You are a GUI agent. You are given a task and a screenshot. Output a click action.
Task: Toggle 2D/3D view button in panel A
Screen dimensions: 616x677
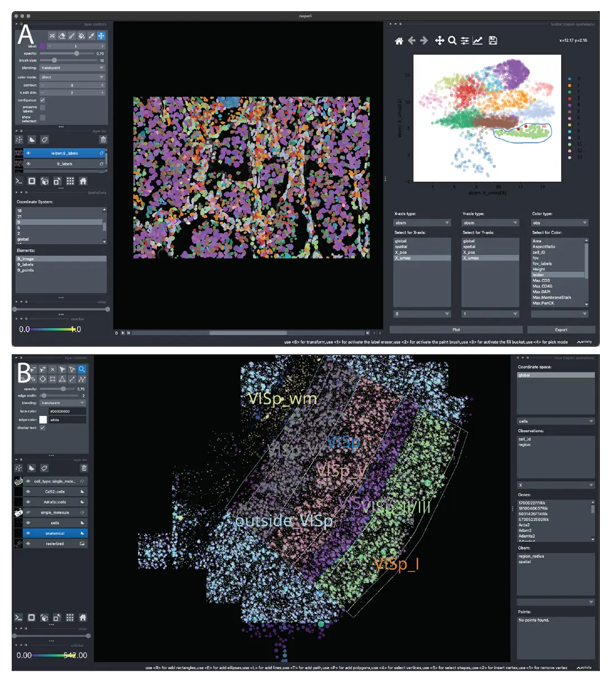click(32, 181)
